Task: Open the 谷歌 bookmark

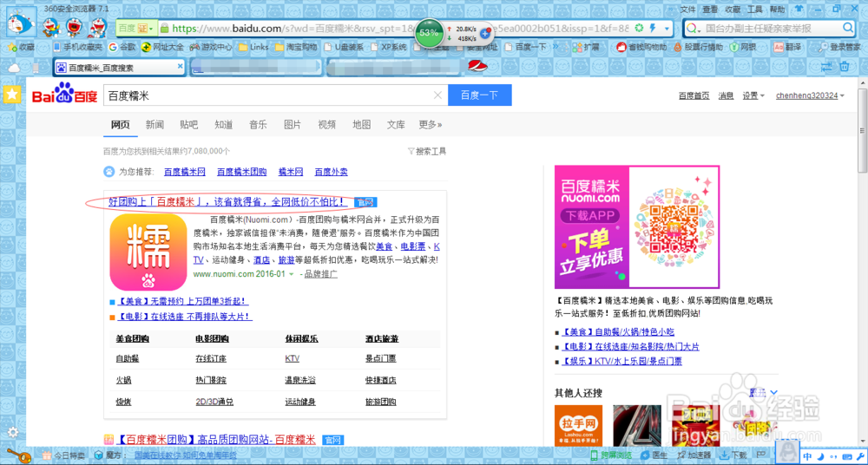Action: click(x=122, y=48)
